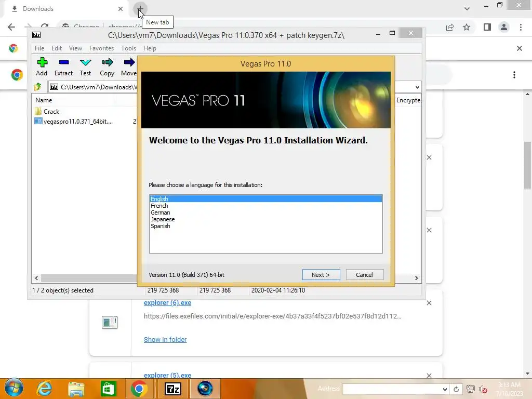Go back in Chrome browser

[11, 27]
